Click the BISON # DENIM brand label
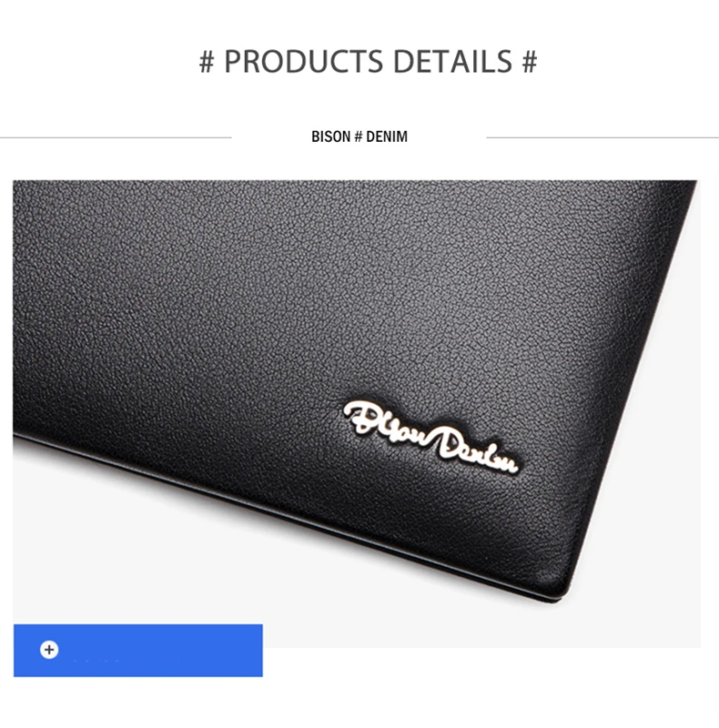This screenshot has width=719, height=728. click(359, 136)
